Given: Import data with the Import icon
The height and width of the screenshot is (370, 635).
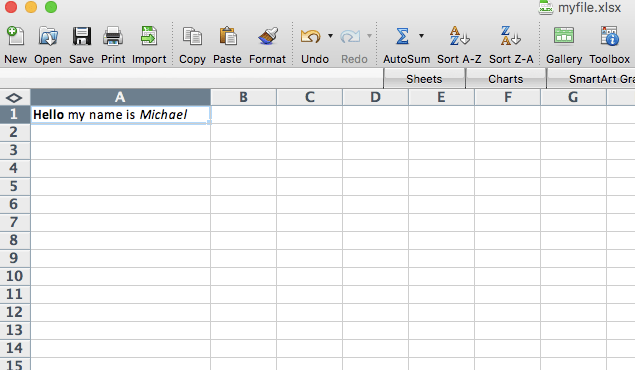Looking at the screenshot, I should coord(149,36).
